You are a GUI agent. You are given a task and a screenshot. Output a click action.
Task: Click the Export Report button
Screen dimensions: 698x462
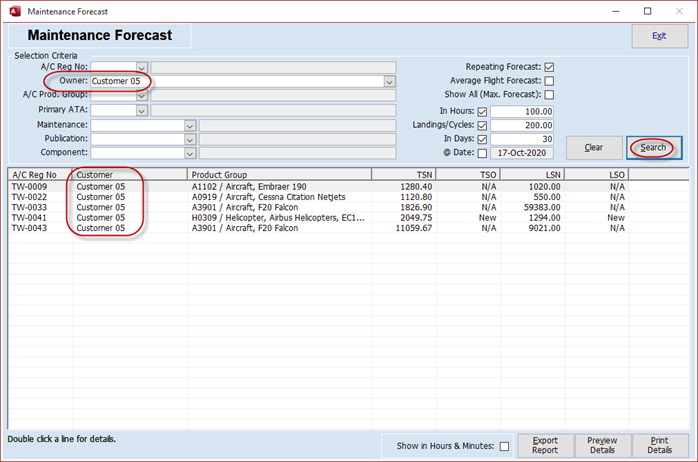coord(545,446)
